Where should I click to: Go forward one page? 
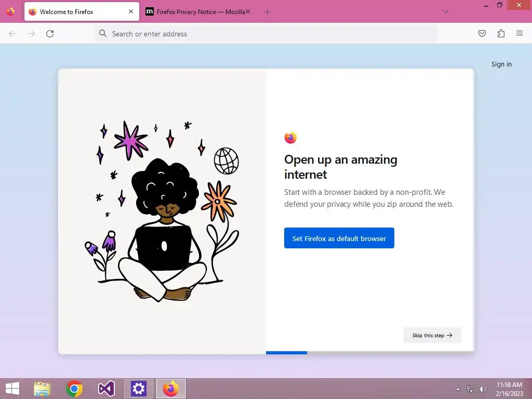(31, 34)
